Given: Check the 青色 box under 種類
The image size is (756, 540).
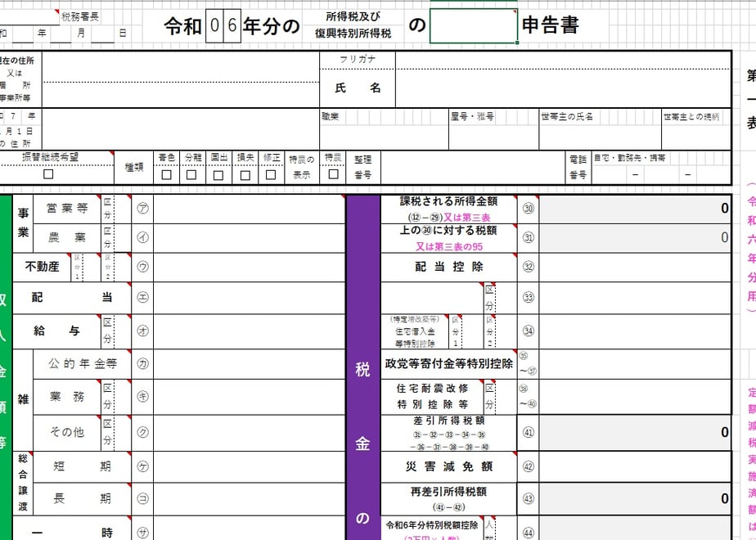Looking at the screenshot, I should click(x=166, y=174).
